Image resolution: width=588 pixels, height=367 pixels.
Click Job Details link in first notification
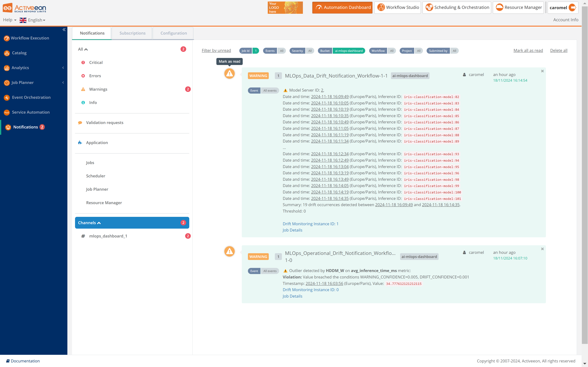[x=292, y=230]
